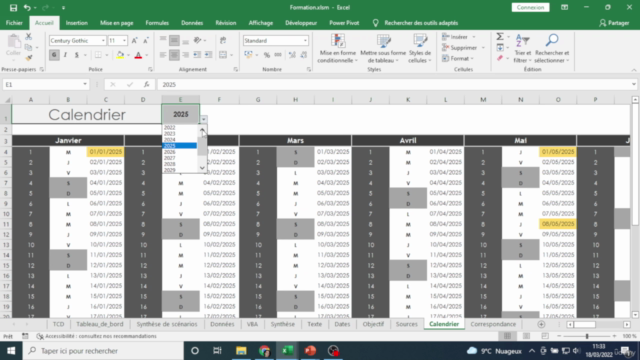640x360 pixels.
Task: Click the cell E1 validation dropdown arrow
Action: pos(203,120)
